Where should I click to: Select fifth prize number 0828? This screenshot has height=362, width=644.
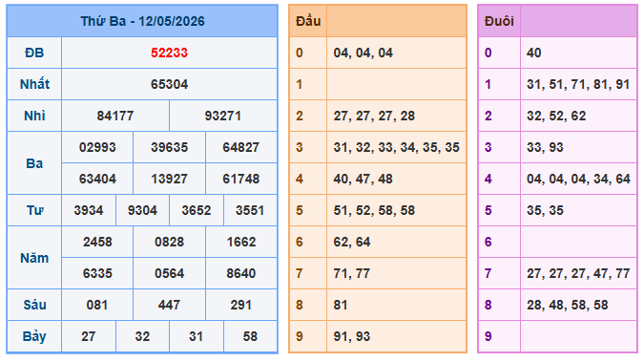click(x=169, y=242)
